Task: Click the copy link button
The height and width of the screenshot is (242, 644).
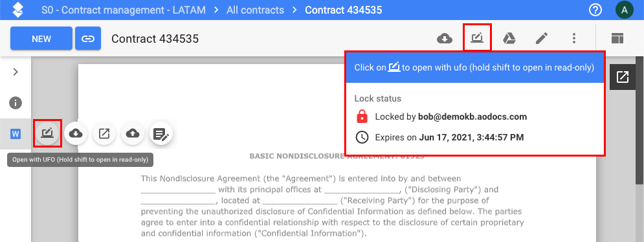Action: click(x=88, y=39)
